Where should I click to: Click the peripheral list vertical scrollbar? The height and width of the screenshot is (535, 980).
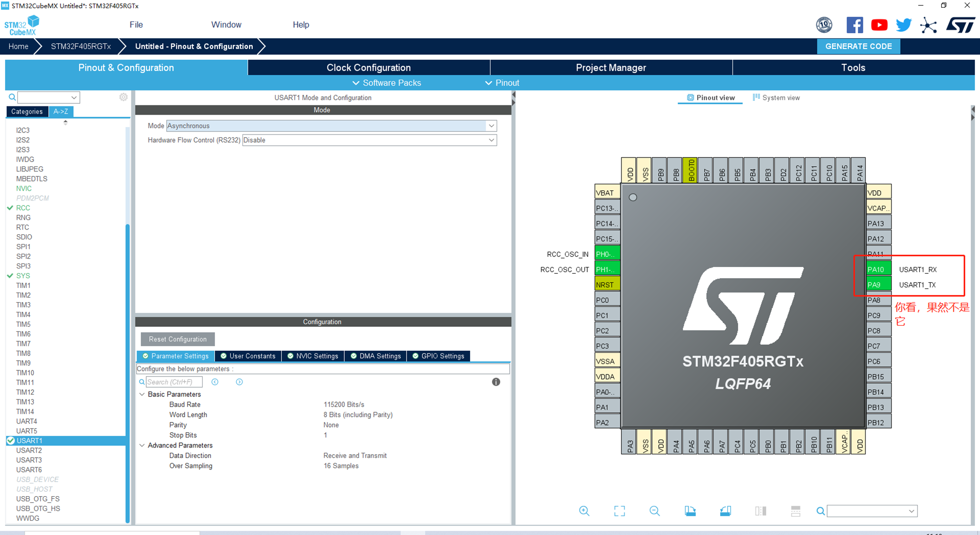127,373
